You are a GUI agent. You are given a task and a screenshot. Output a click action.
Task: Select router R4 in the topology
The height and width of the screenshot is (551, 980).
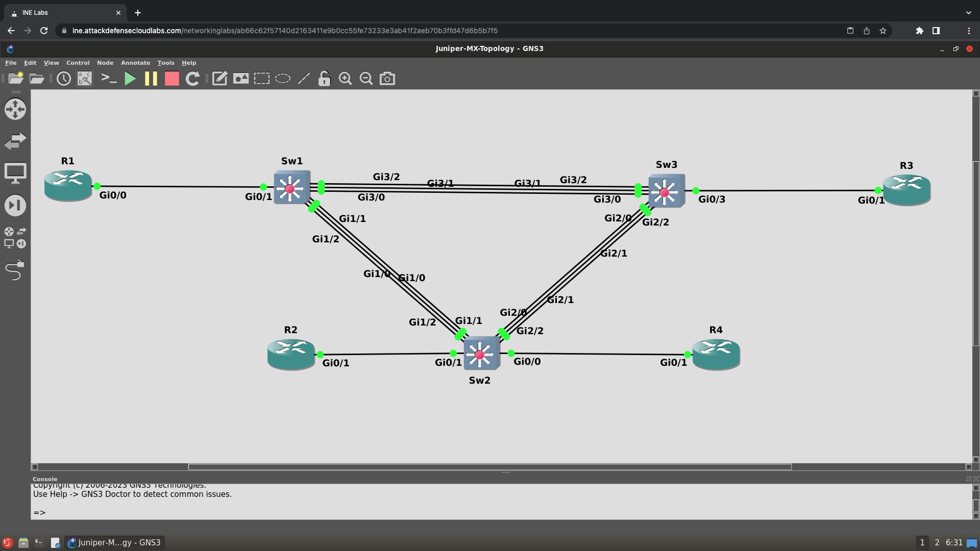tap(716, 354)
